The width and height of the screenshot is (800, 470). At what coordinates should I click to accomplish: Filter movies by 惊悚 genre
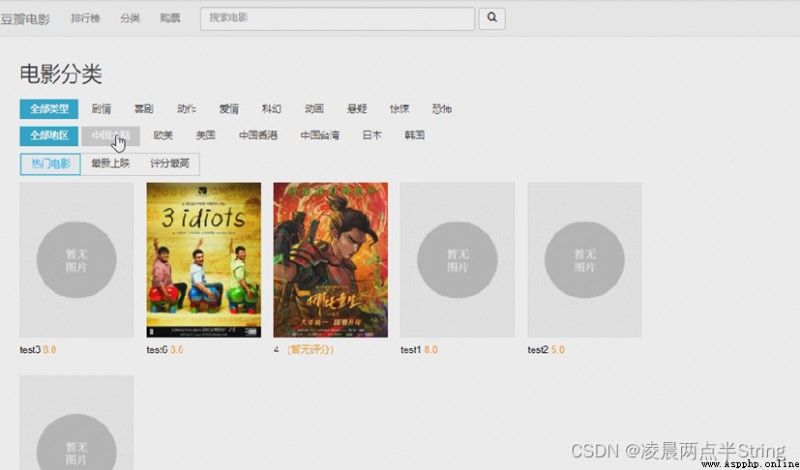(x=399, y=109)
